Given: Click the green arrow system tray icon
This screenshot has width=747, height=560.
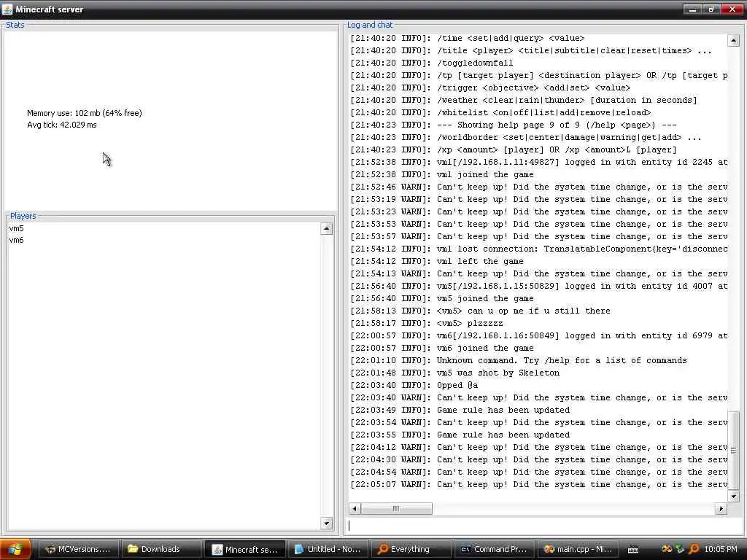Looking at the screenshot, I should coord(681,549).
